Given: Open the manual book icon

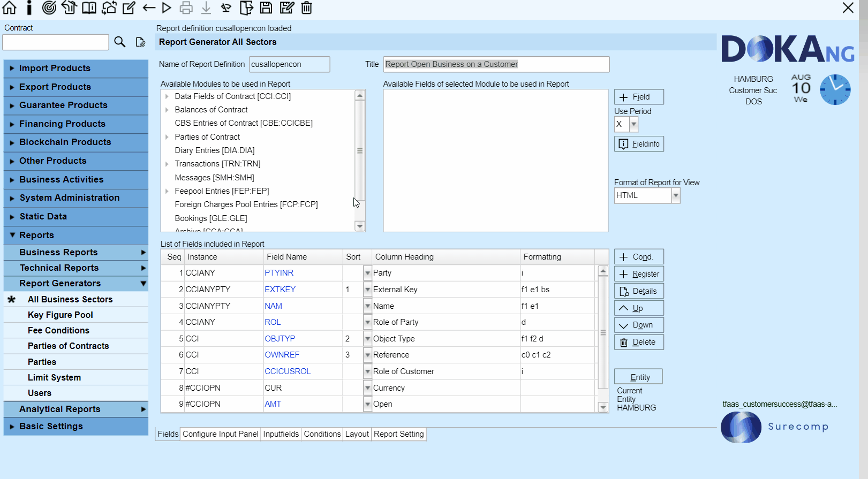Looking at the screenshot, I should click(x=89, y=7).
